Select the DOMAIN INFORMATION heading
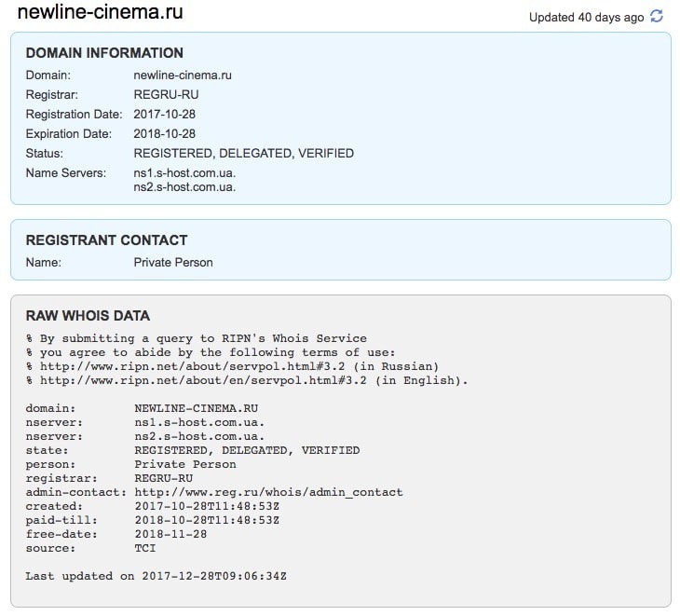The width and height of the screenshot is (680, 616). click(104, 53)
